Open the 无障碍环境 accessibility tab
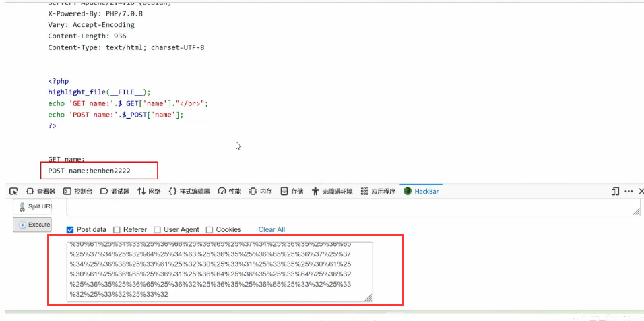The image size is (644, 321). pyautogui.click(x=331, y=192)
